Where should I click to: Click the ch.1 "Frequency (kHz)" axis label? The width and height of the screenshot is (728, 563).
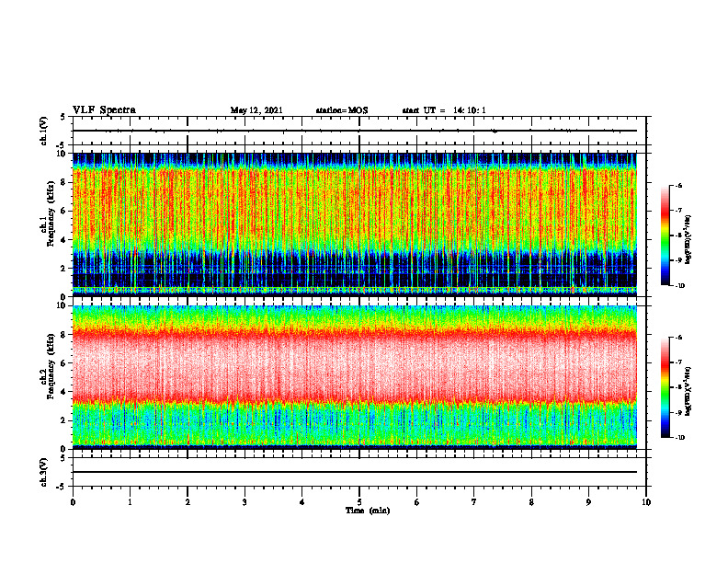coord(51,213)
